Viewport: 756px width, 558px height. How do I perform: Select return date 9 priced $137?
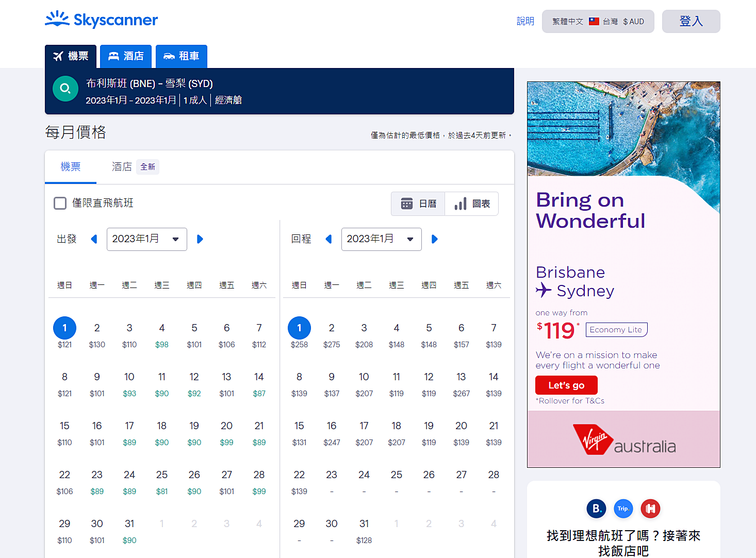tap(332, 384)
